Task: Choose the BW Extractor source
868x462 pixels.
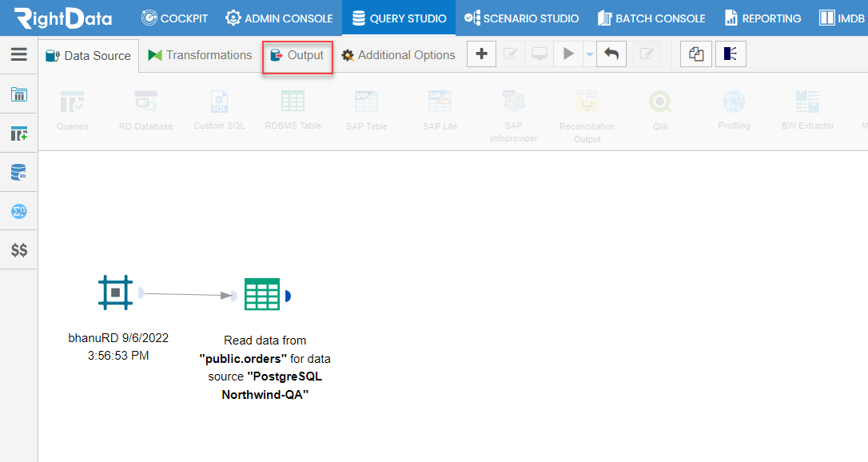Action: coord(808,110)
